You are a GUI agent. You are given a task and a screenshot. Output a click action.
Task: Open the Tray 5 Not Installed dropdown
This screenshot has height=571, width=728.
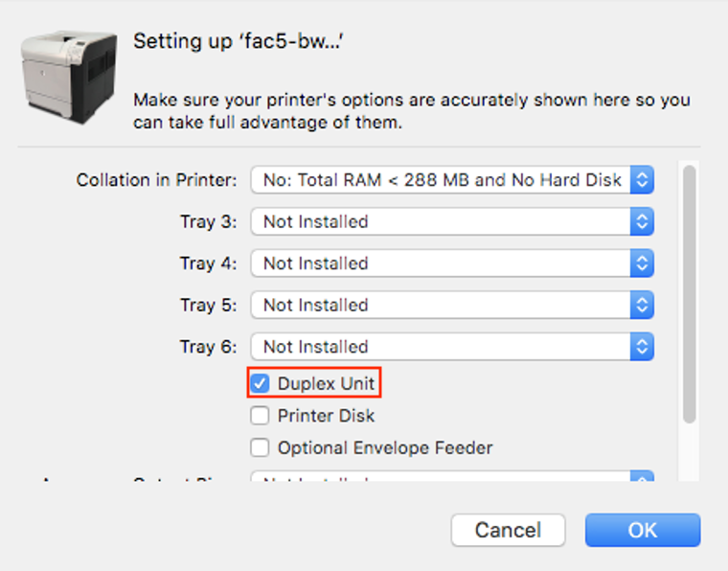pos(452,305)
